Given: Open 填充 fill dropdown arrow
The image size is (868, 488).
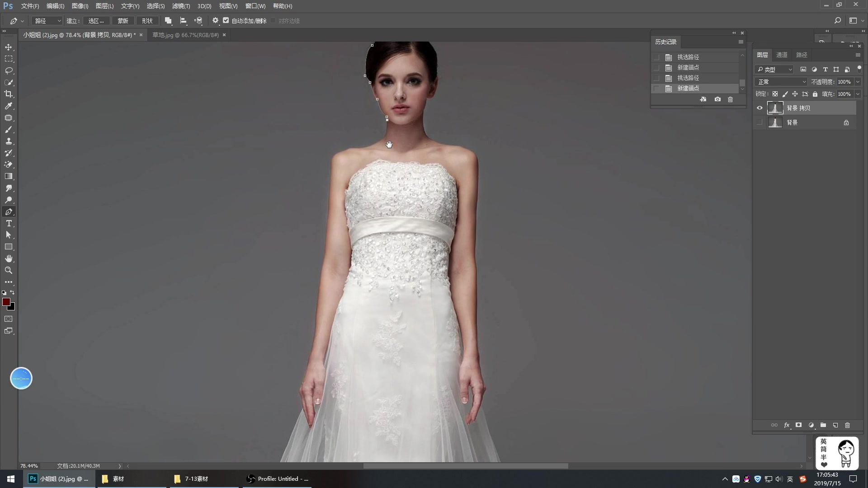Looking at the screenshot, I should 858,94.
